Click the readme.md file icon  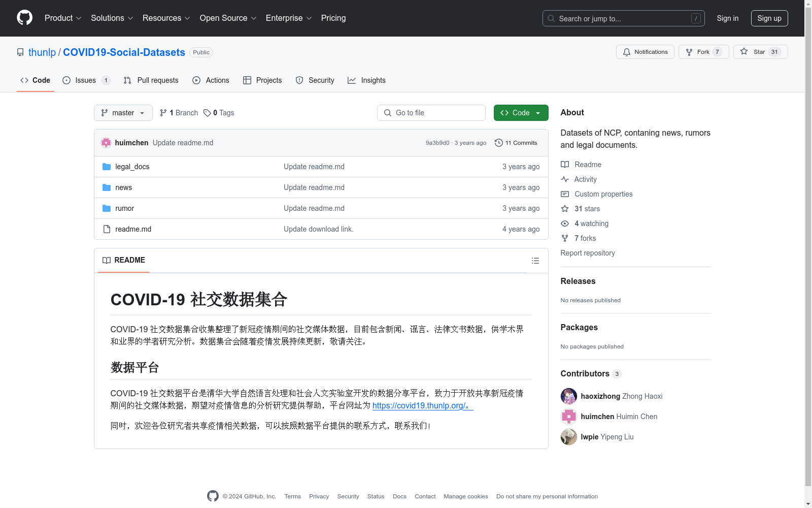[107, 229]
